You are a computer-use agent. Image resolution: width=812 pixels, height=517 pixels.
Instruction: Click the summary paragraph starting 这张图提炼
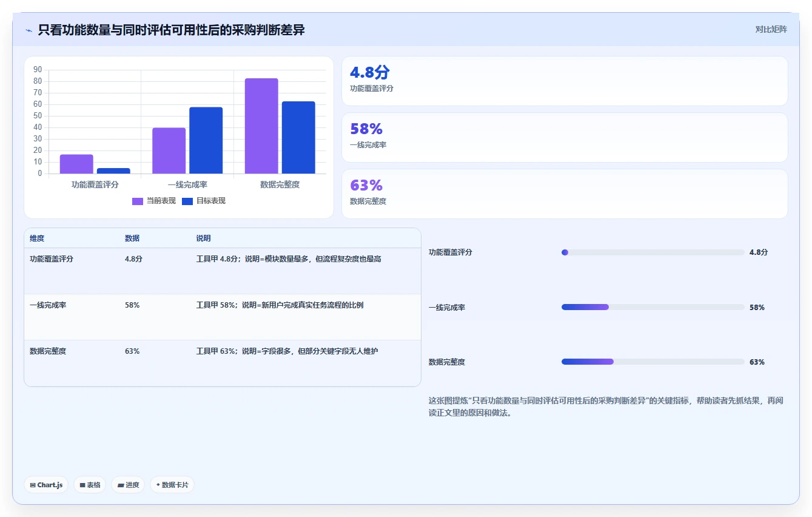606,407
